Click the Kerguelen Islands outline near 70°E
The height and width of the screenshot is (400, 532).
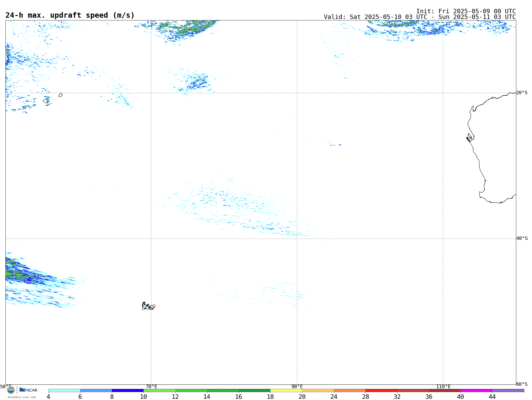(x=149, y=306)
